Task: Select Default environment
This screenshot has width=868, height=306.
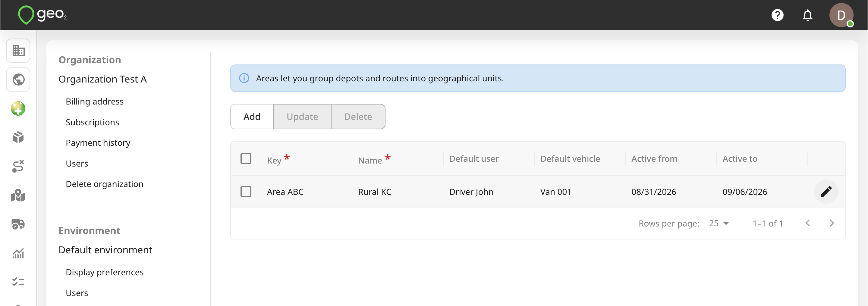Action: point(105,250)
